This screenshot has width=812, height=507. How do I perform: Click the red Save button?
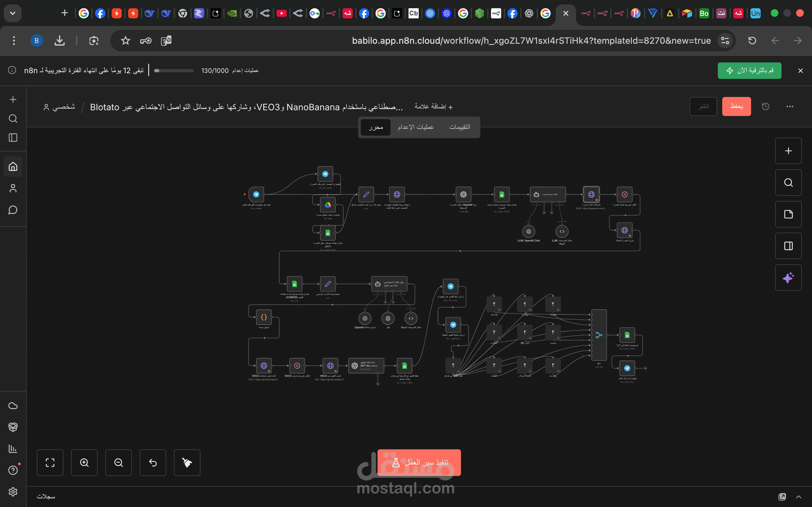(736, 107)
